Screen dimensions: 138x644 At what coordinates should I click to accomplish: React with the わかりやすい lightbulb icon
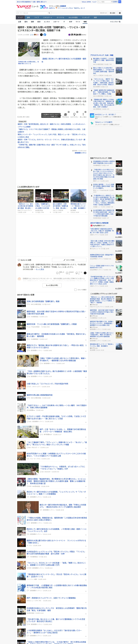point(74,115)
